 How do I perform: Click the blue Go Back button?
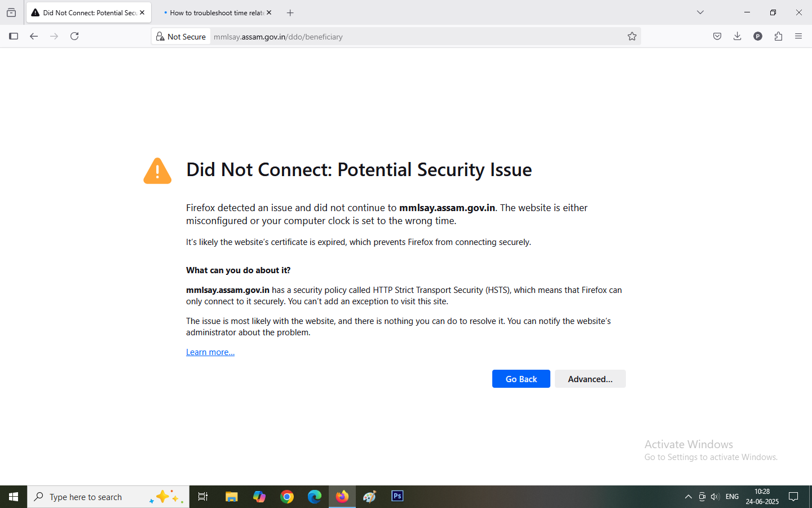(x=521, y=379)
